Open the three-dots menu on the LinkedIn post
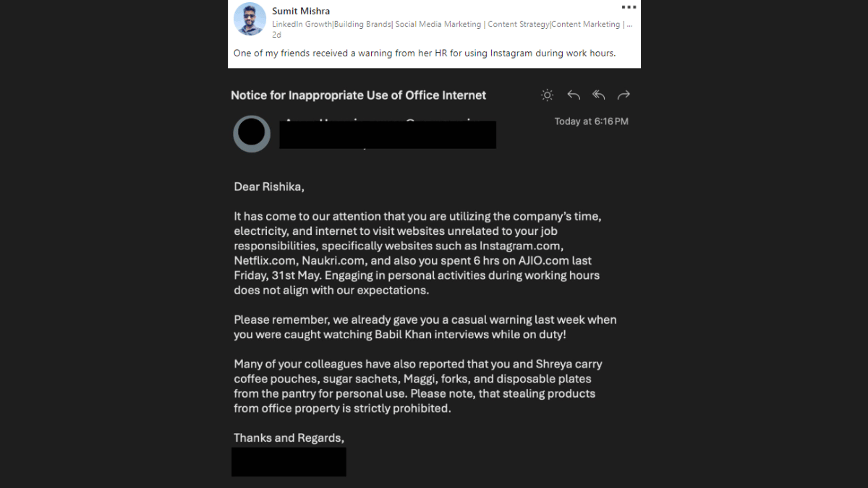The width and height of the screenshot is (868, 488). pos(629,7)
